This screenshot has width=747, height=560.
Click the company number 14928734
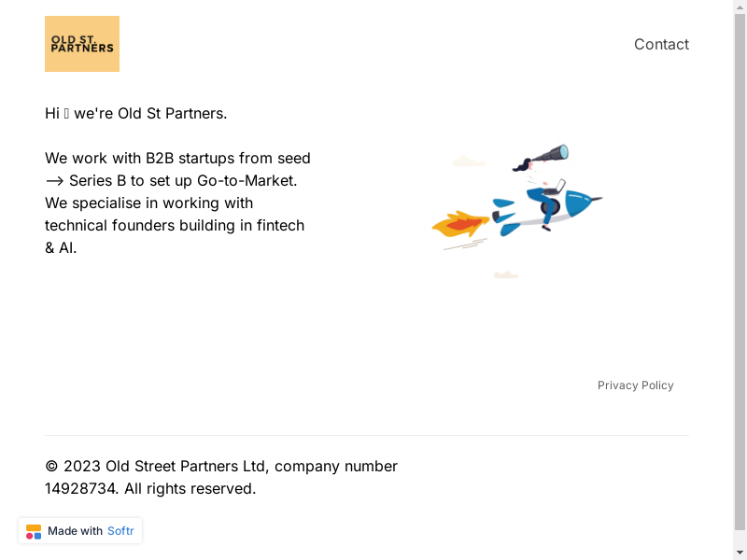coord(80,488)
